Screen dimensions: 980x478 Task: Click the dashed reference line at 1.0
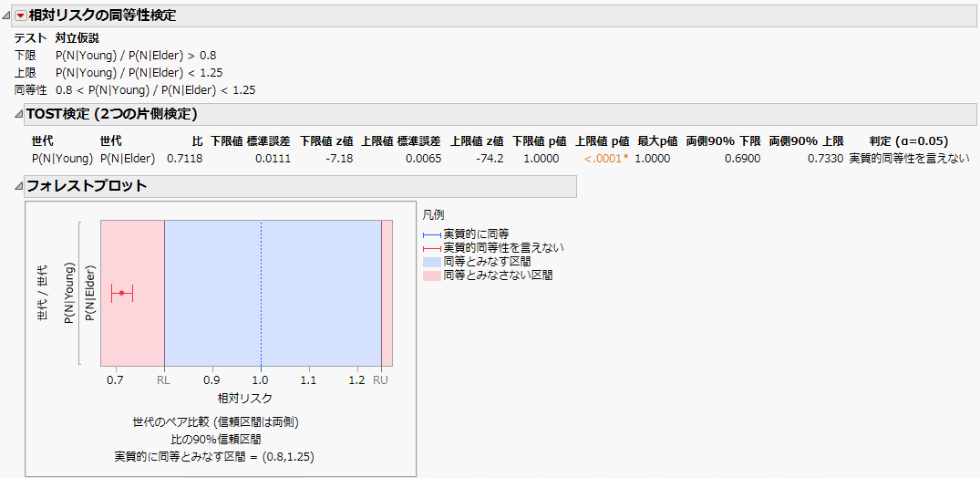262,293
